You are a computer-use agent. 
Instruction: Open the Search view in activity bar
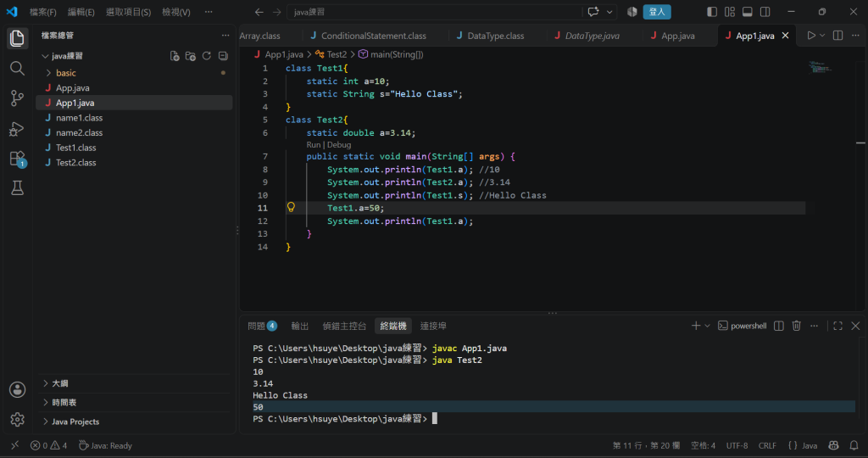coord(17,68)
